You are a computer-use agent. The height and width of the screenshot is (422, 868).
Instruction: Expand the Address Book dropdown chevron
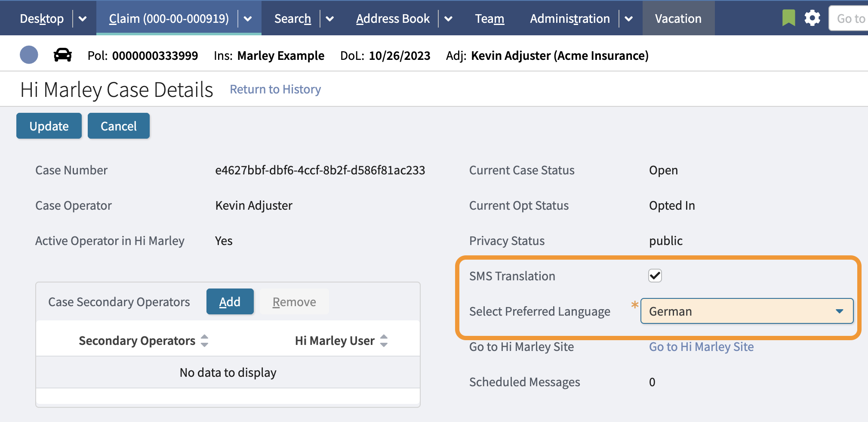point(448,19)
